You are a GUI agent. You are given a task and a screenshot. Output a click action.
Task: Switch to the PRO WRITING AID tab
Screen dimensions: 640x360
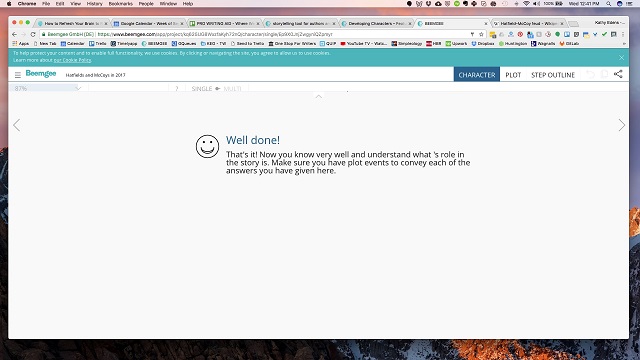pyautogui.click(x=225, y=24)
